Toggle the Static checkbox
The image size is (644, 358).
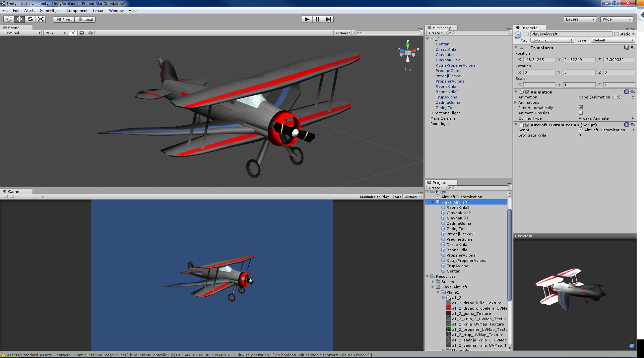pyautogui.click(x=616, y=34)
